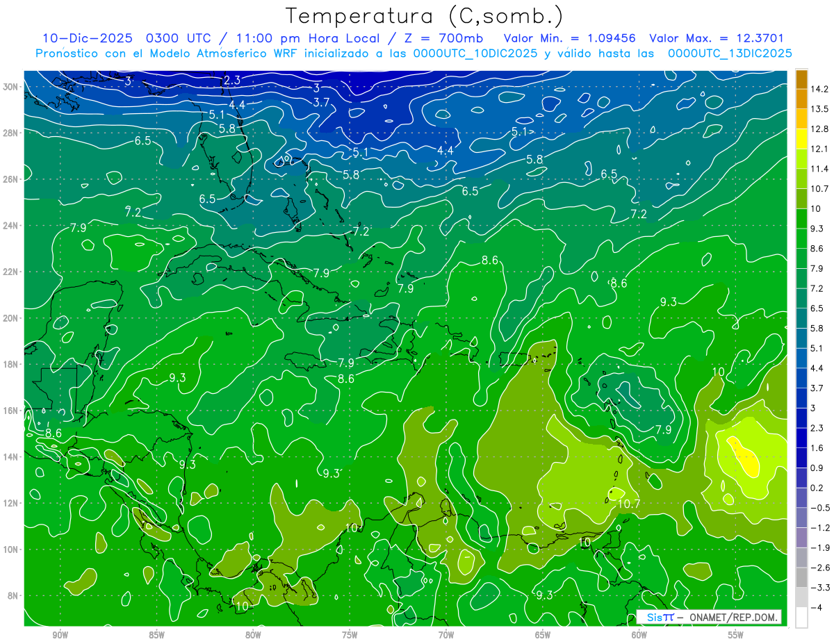The height and width of the screenshot is (644, 834).
Task: Click the -4 value on the color scale
Action: click(x=817, y=608)
